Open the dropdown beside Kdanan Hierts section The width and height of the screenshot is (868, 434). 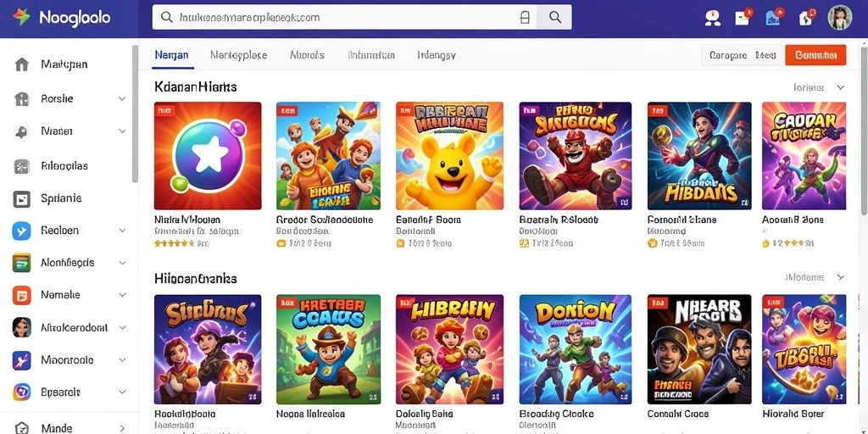coord(840,87)
